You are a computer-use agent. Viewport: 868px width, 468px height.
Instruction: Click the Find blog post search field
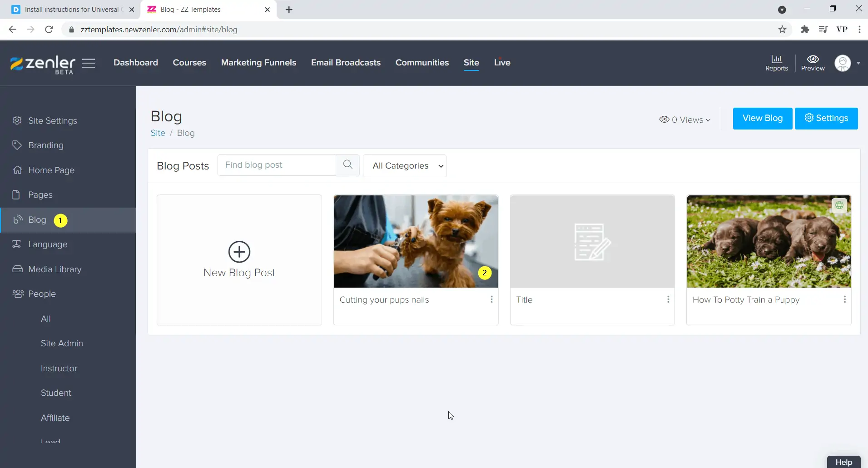pos(277,165)
